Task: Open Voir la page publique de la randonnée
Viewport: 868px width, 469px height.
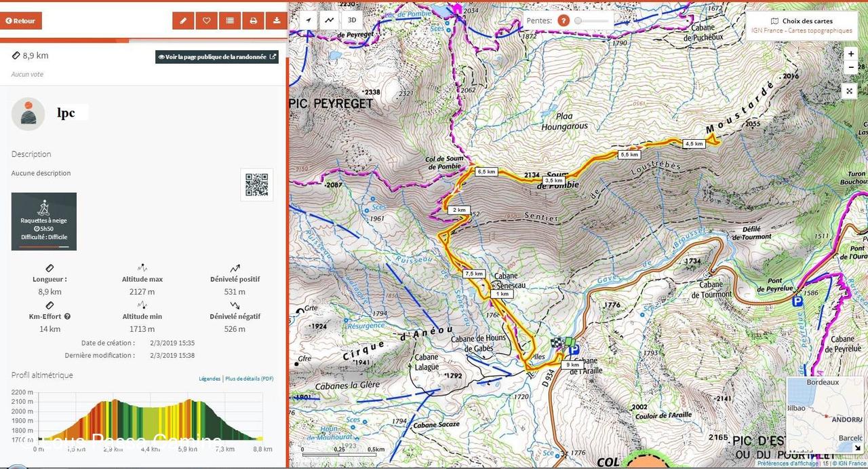Action: [217, 57]
